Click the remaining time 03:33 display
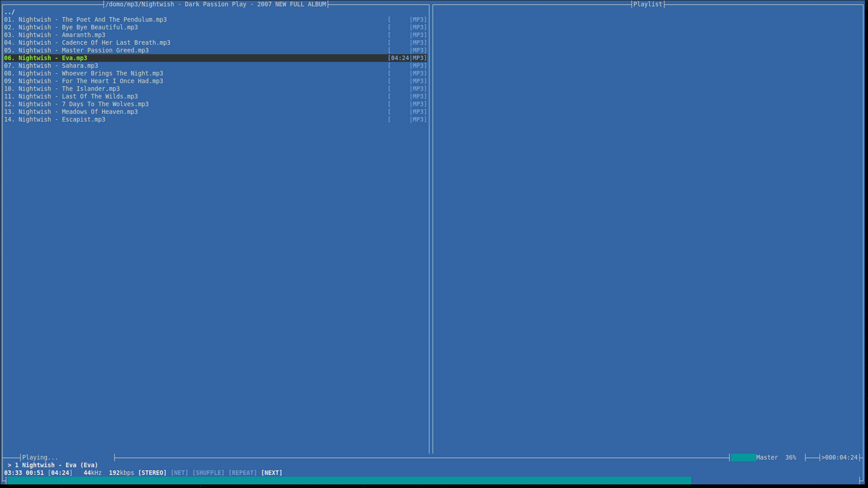This screenshot has width=868, height=488. click(13, 473)
